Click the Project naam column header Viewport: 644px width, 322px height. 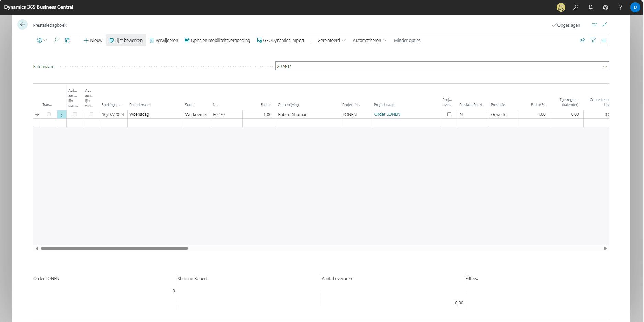coord(384,105)
